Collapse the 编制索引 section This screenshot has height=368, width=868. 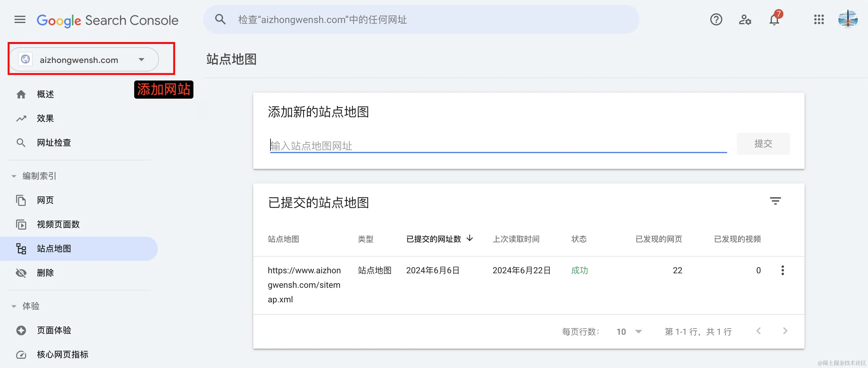(x=14, y=176)
